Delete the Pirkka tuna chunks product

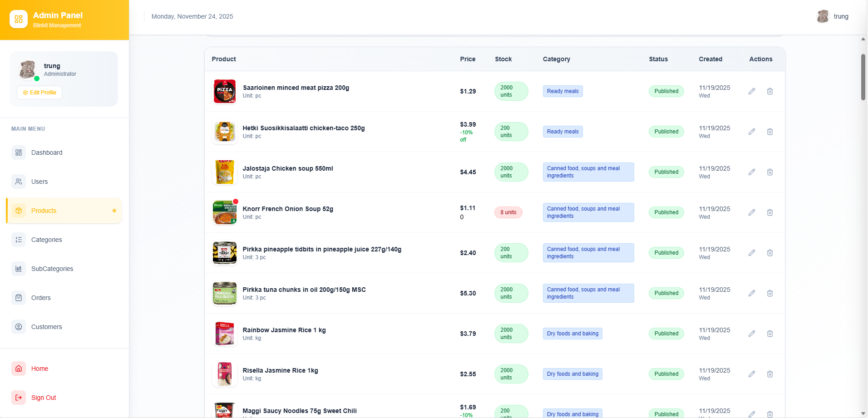(x=770, y=293)
